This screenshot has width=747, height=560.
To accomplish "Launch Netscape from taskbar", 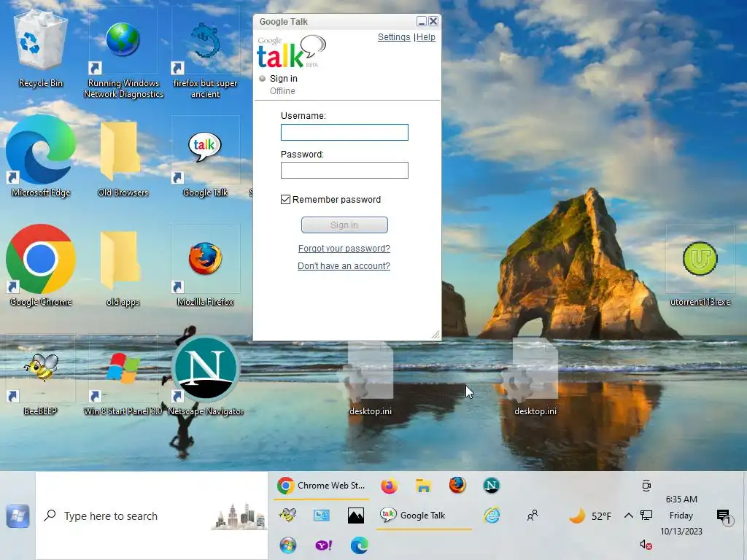I will [491, 485].
